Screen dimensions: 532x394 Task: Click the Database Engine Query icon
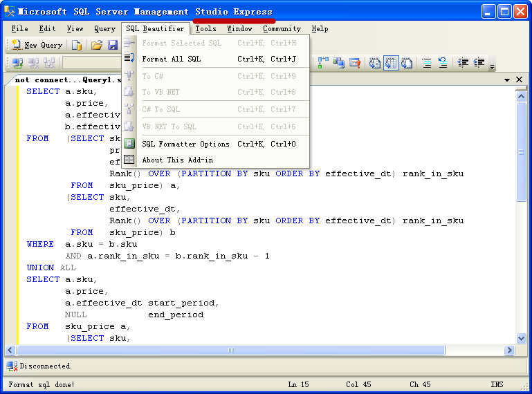(77, 45)
